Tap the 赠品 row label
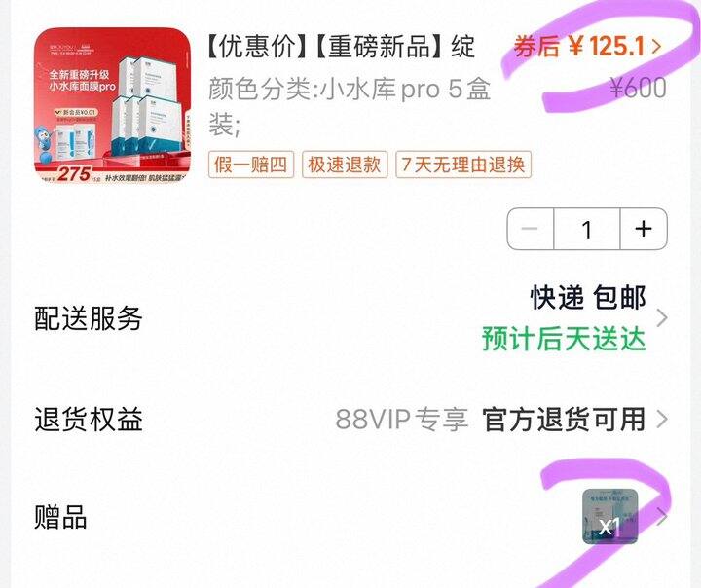The width and height of the screenshot is (701, 588). (60, 517)
